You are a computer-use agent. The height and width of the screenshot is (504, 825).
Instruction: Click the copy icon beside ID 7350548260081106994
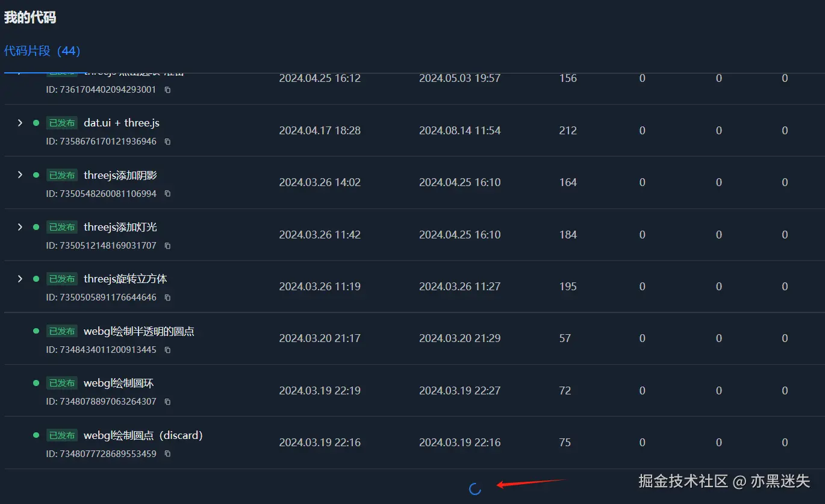[x=166, y=193]
